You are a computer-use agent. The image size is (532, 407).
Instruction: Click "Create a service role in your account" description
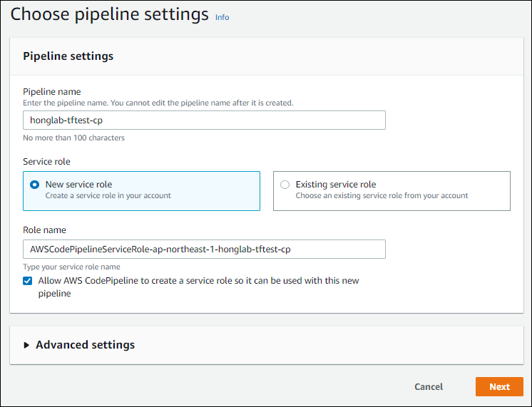(108, 195)
